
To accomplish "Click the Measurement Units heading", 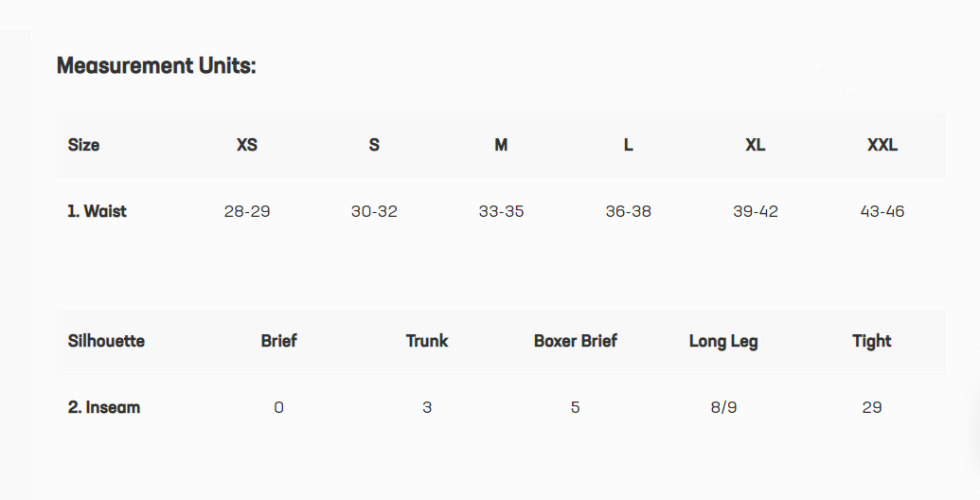I will point(156,65).
